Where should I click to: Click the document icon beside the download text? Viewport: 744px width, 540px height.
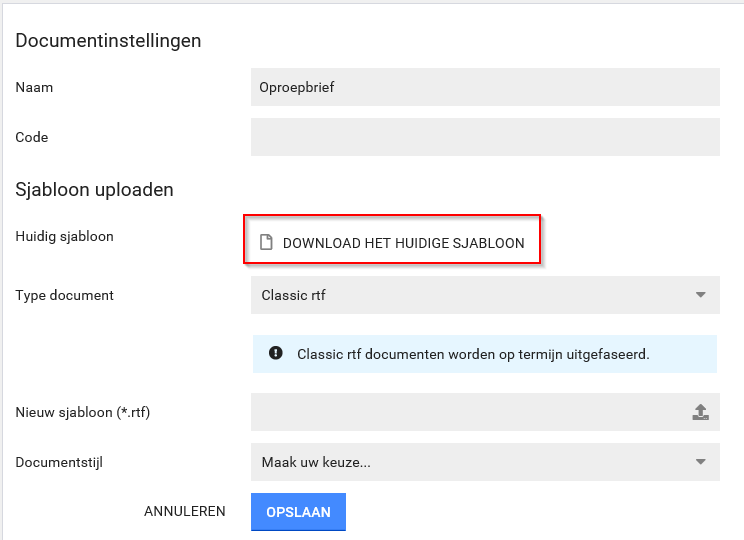[266, 242]
